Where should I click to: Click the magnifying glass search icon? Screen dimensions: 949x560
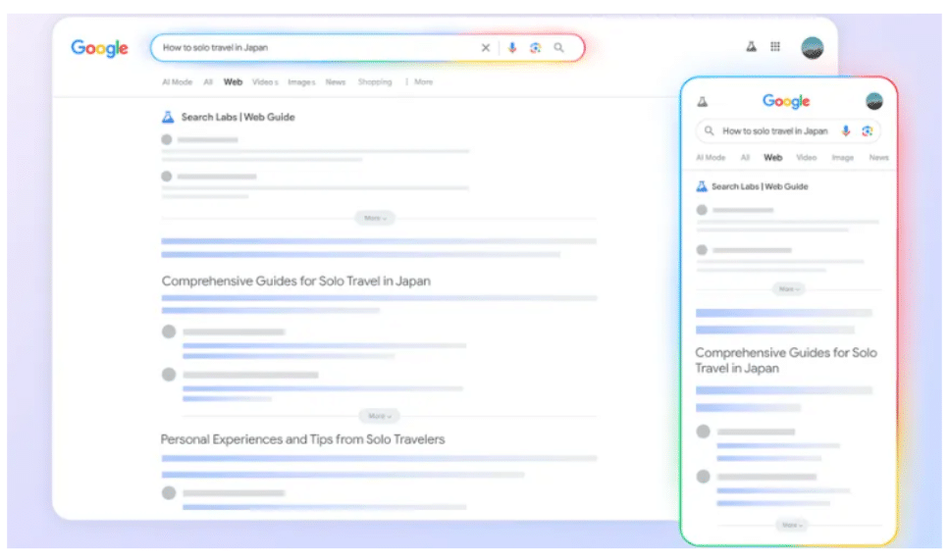559,47
